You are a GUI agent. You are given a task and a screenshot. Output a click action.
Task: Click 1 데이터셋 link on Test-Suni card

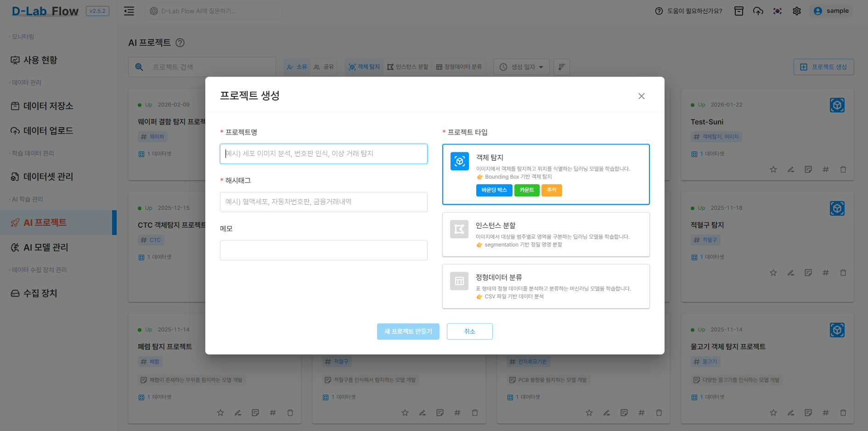tap(708, 154)
